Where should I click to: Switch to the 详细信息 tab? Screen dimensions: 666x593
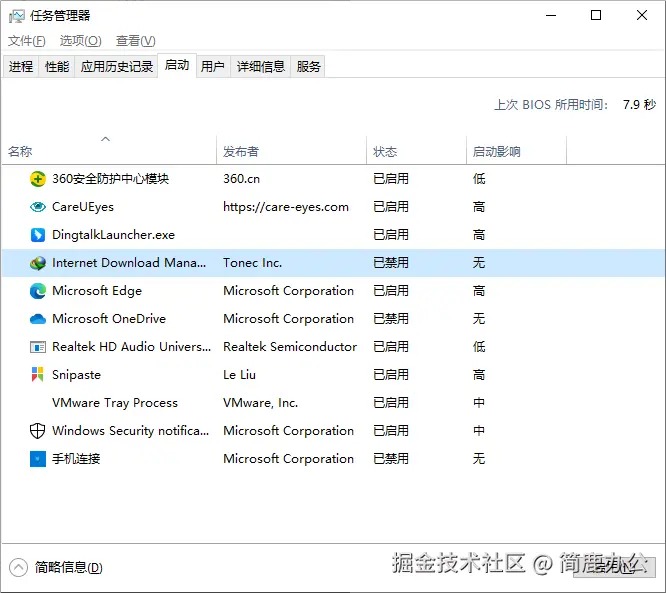pyautogui.click(x=261, y=67)
